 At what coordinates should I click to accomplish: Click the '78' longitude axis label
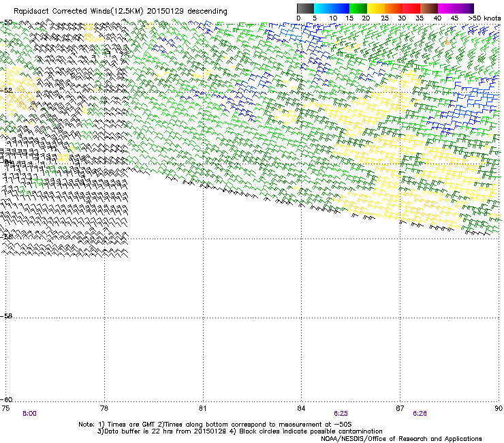(x=104, y=408)
